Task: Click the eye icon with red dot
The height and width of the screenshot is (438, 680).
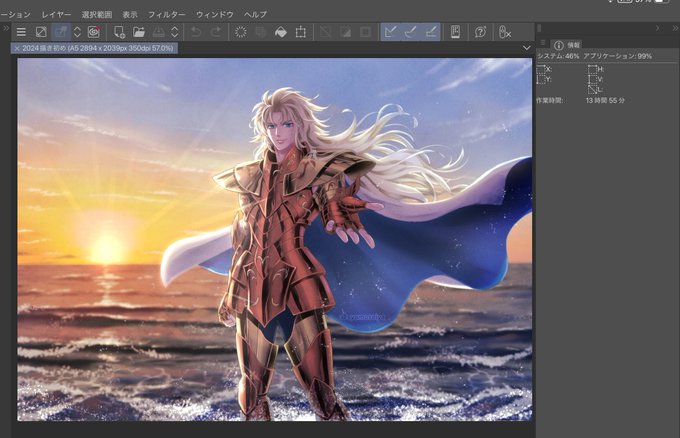Action: coord(94,32)
